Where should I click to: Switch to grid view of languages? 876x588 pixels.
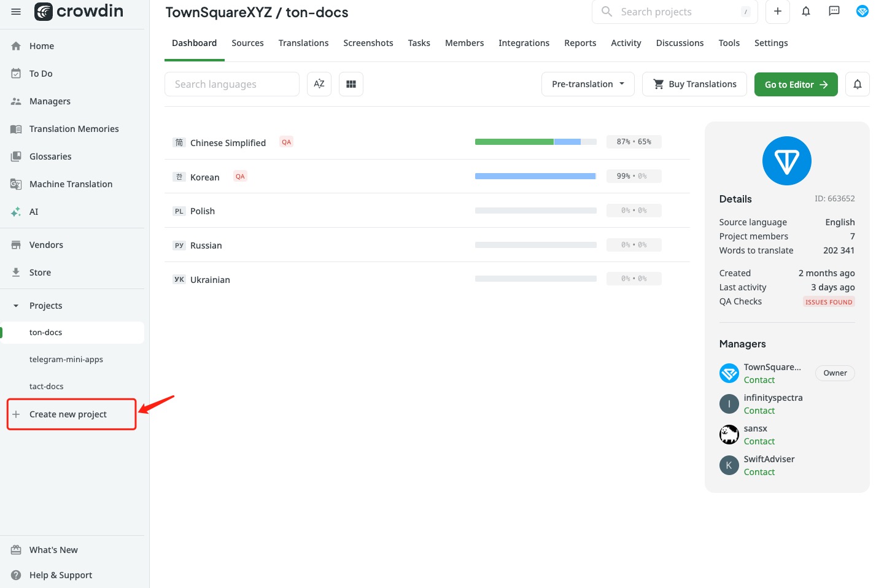point(351,84)
